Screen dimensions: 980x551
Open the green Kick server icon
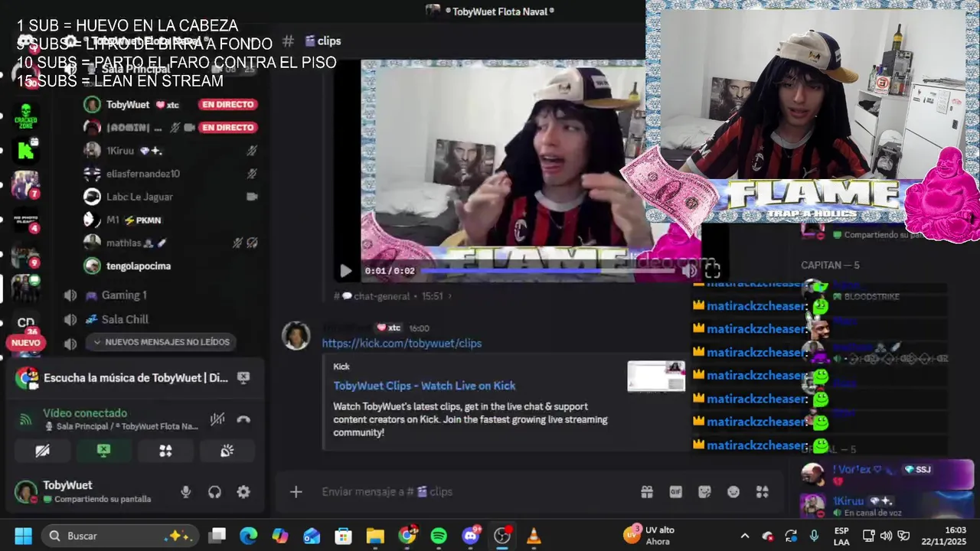[26, 150]
